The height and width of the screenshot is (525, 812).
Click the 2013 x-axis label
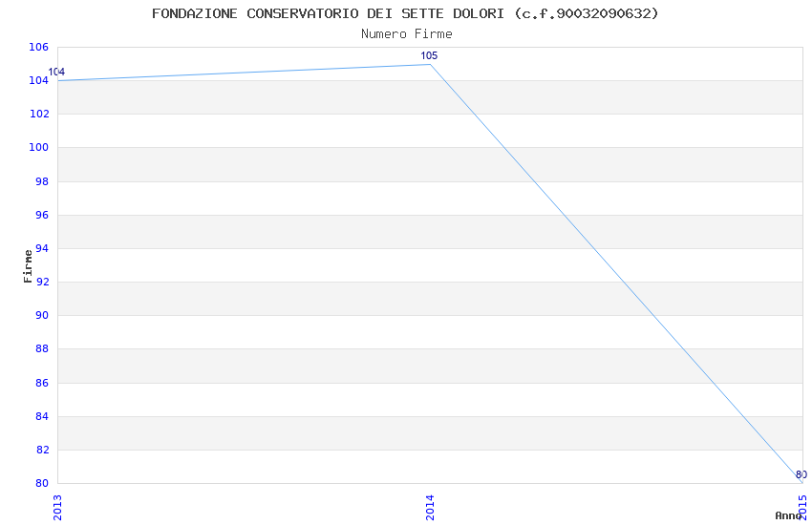point(57,508)
